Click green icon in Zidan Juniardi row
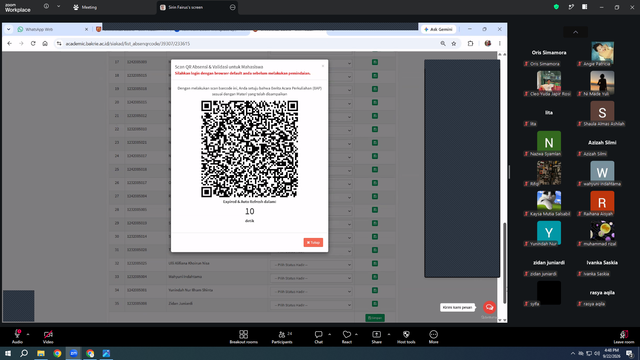The image size is (640, 360). 375,304
